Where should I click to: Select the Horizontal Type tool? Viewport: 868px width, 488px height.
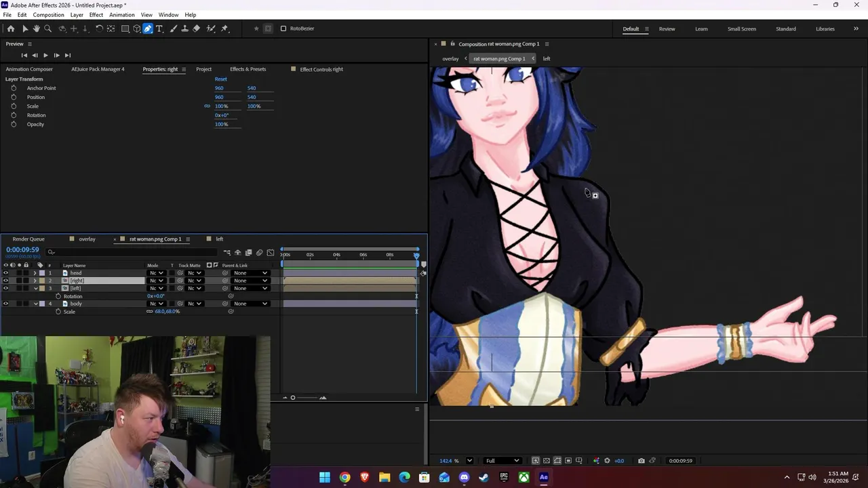click(159, 28)
